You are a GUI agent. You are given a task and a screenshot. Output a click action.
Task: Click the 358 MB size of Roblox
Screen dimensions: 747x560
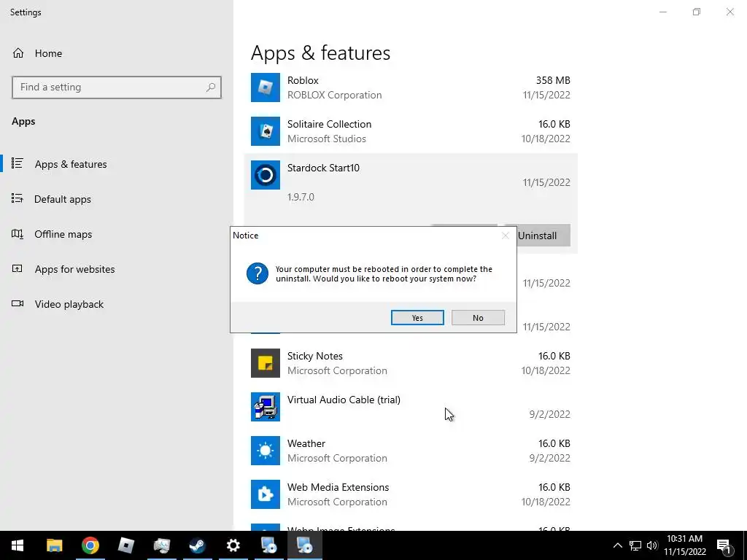point(553,80)
